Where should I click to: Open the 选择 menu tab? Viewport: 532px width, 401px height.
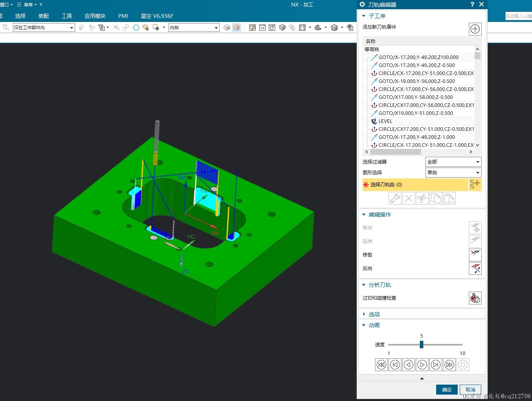point(20,16)
